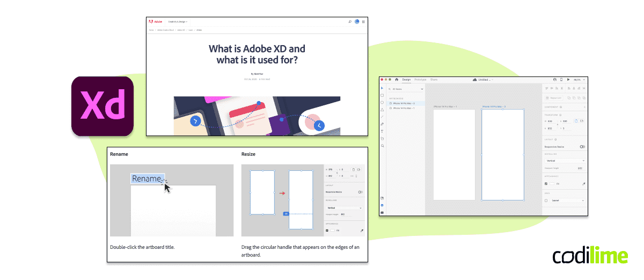The image size is (644, 280).
Task: Select the Text tool in XD toolbar
Action: pyautogui.click(x=382, y=131)
